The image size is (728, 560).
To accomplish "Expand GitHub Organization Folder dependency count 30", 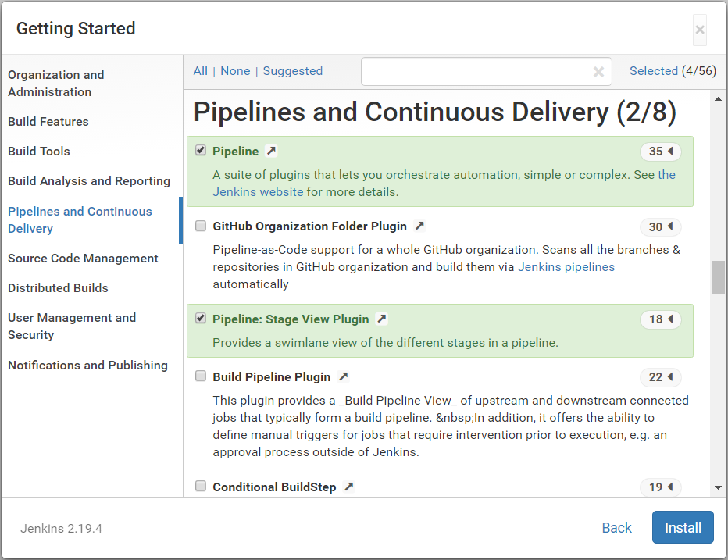I will pos(661,226).
